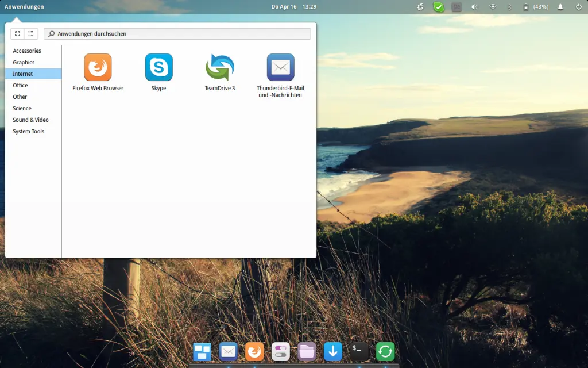The image size is (588, 368).
Task: Open the Anwendungen menu
Action: pos(24,7)
